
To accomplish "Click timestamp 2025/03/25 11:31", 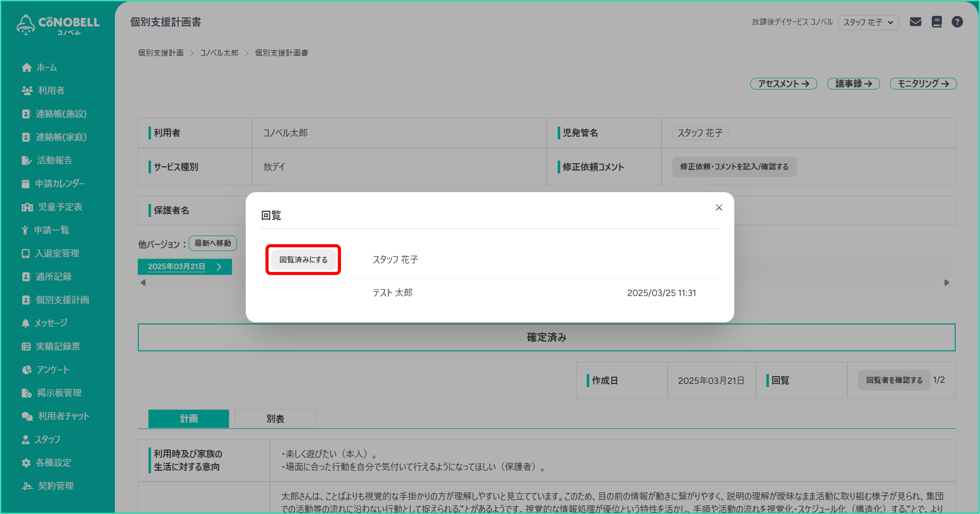I will (x=661, y=293).
